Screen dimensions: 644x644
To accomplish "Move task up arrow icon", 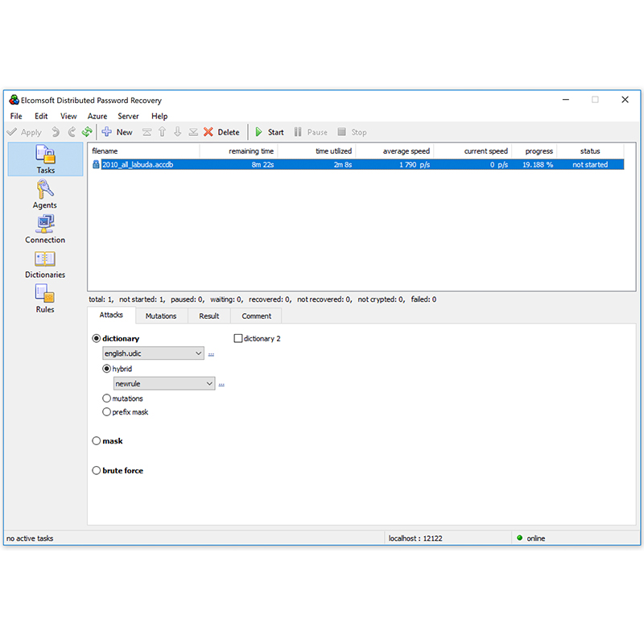I will point(163,132).
